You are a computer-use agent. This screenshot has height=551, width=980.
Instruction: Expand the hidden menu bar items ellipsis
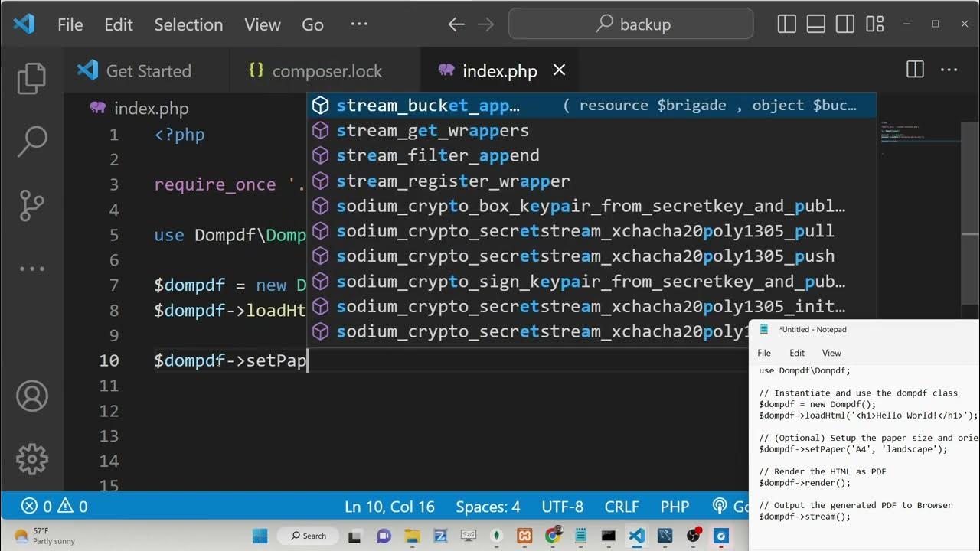359,24
